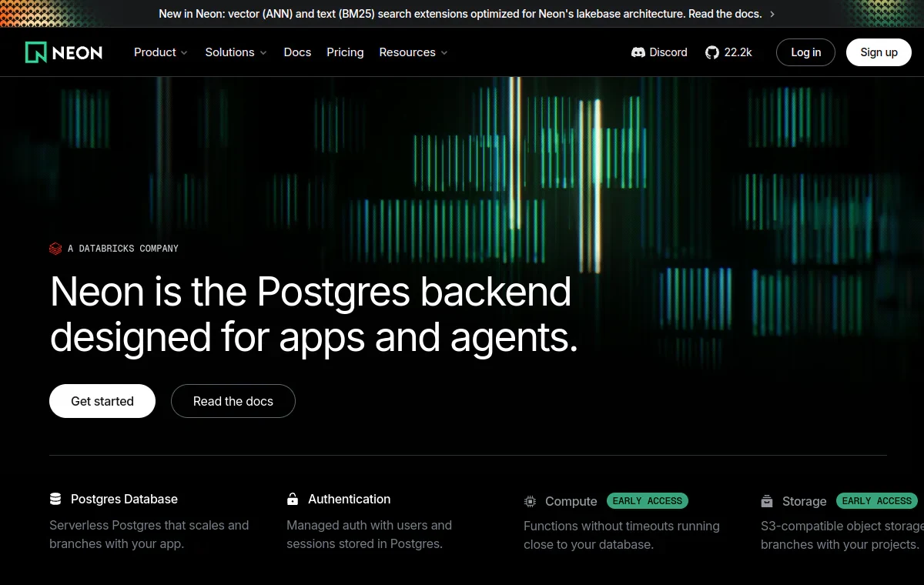Open the Docs navigation item
924x585 pixels.
coord(297,52)
